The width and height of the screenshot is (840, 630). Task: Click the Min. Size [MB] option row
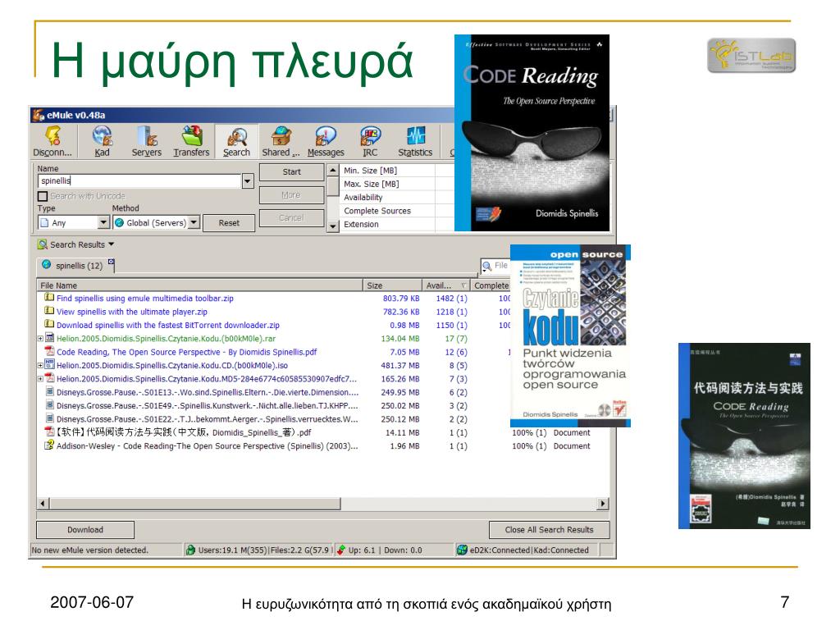click(x=396, y=171)
